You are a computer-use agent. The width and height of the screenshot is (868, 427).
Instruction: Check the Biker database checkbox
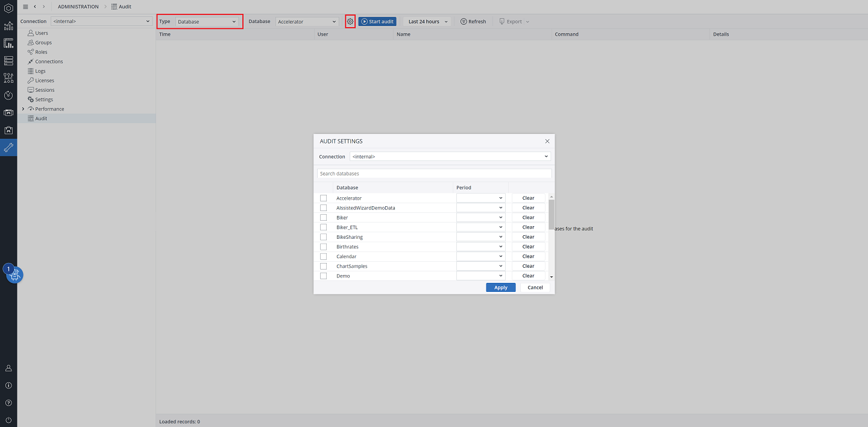click(x=324, y=218)
